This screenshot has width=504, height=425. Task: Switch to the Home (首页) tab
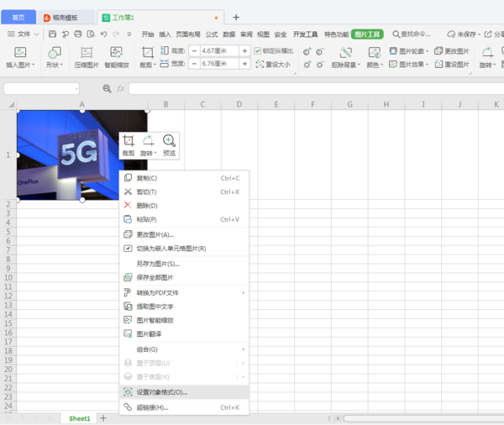click(x=18, y=18)
